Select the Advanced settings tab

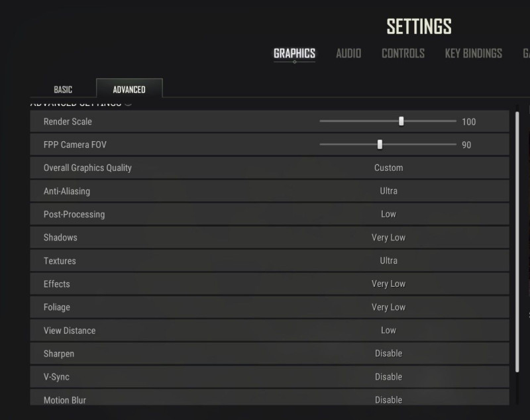click(x=129, y=89)
